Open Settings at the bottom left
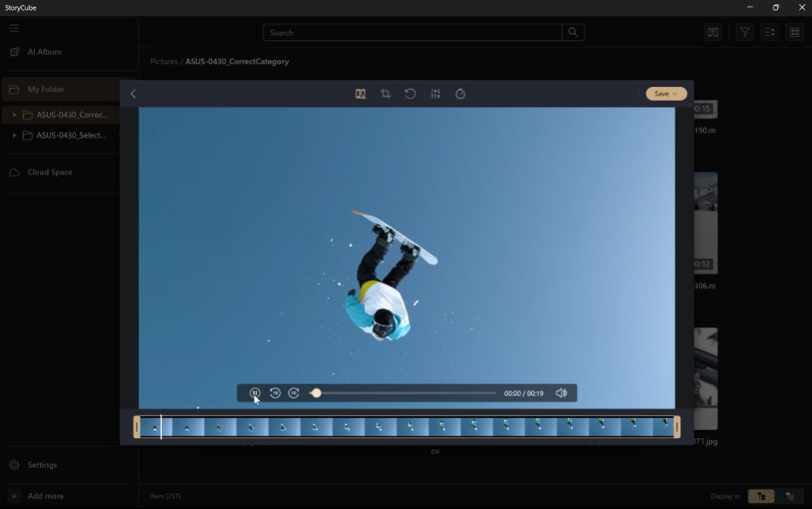 pos(42,465)
